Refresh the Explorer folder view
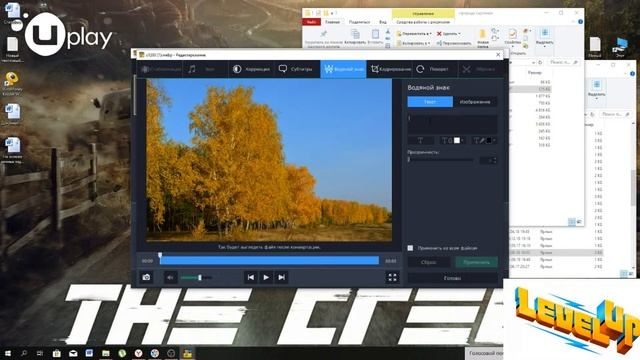 tap(540, 62)
